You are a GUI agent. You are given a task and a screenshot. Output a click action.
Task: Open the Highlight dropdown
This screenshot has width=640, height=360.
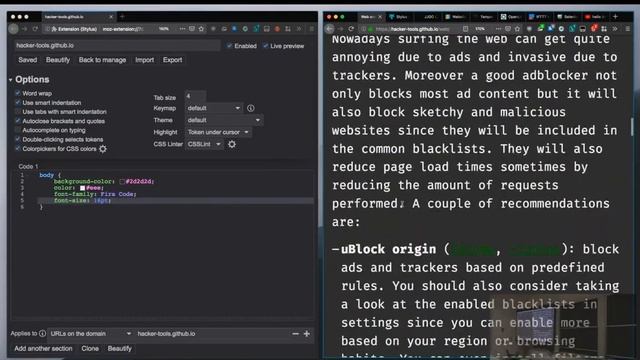pos(218,132)
